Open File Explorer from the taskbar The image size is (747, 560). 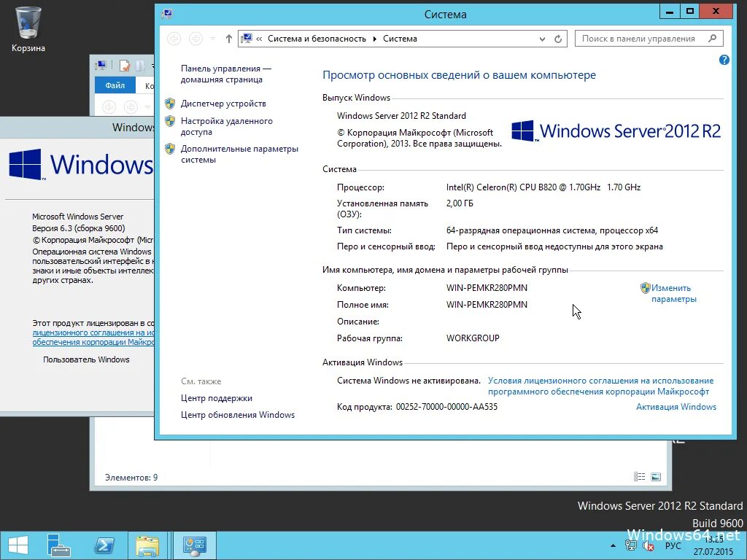click(x=147, y=545)
